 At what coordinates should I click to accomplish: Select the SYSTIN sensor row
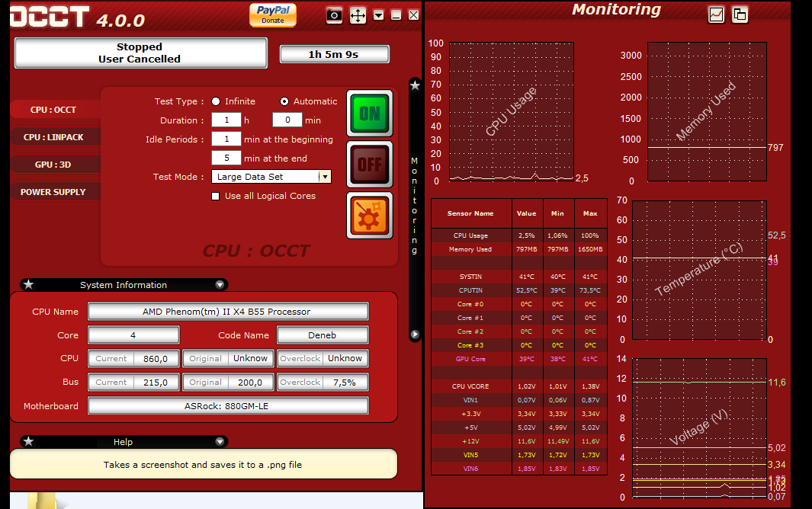[519, 277]
